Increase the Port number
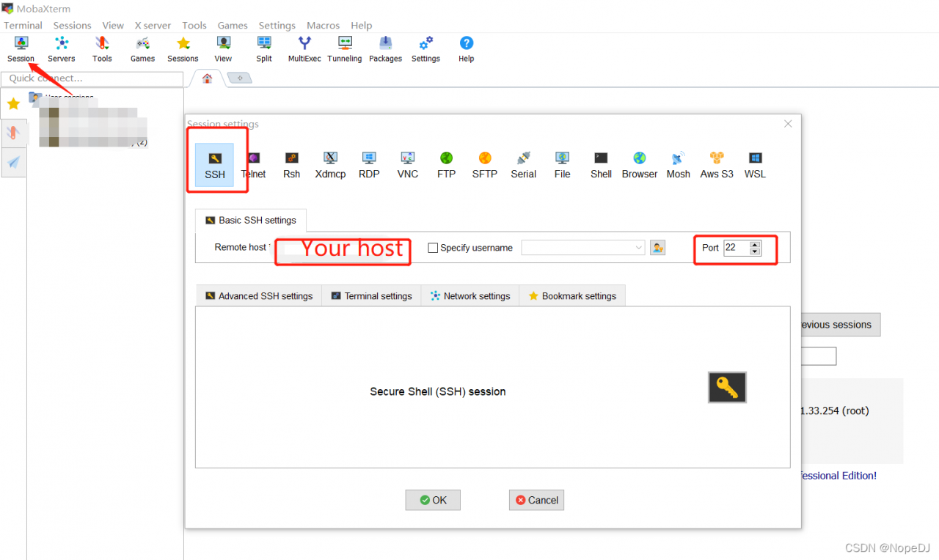 click(756, 244)
